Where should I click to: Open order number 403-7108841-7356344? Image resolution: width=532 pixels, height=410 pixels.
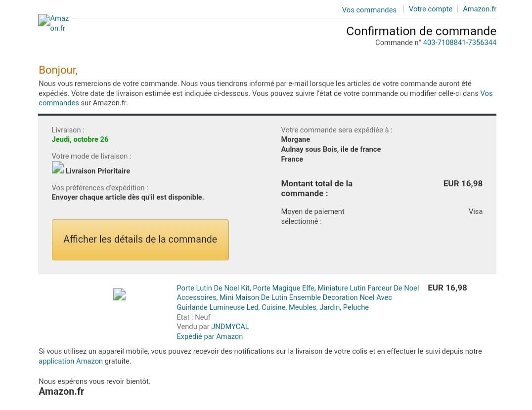[459, 42]
